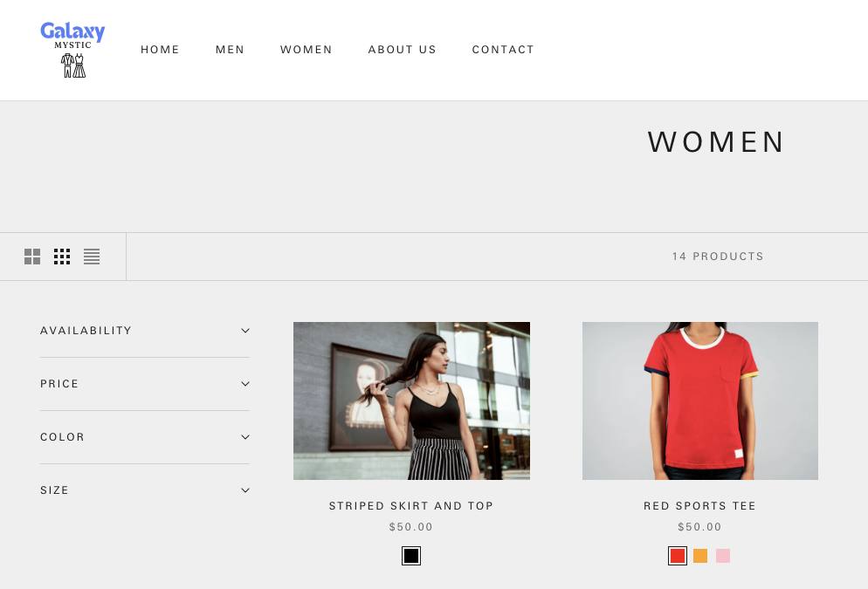The image size is (868, 589).
Task: Pick pink swatch for Sports Tee
Action: pos(723,556)
